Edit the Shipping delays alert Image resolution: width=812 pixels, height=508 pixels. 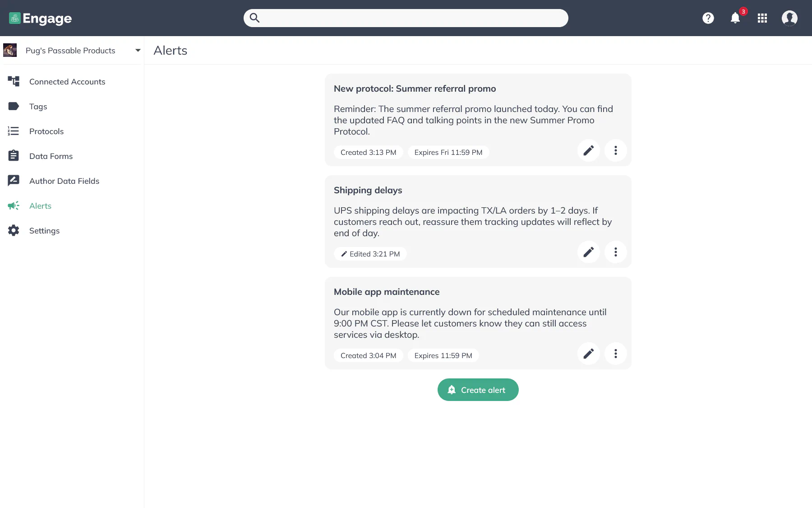[x=589, y=252]
